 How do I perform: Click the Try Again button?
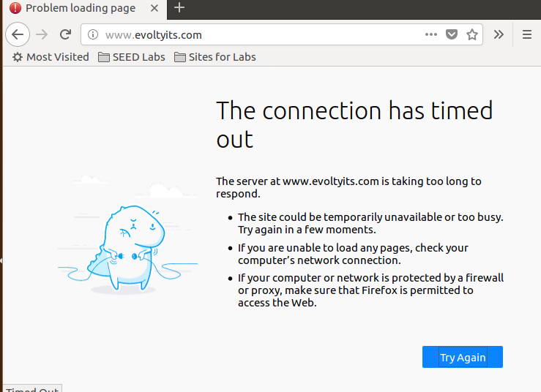pos(463,357)
